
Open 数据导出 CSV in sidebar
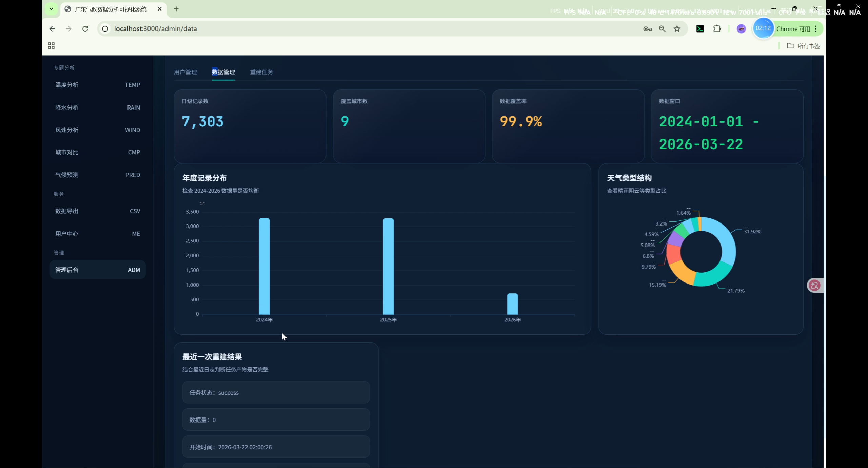[x=97, y=211]
